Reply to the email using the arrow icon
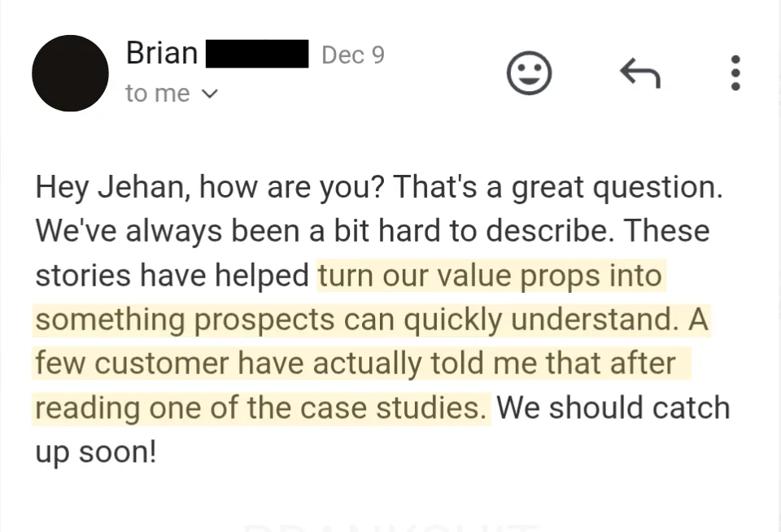Screen dimensions: 781x532 [640, 73]
